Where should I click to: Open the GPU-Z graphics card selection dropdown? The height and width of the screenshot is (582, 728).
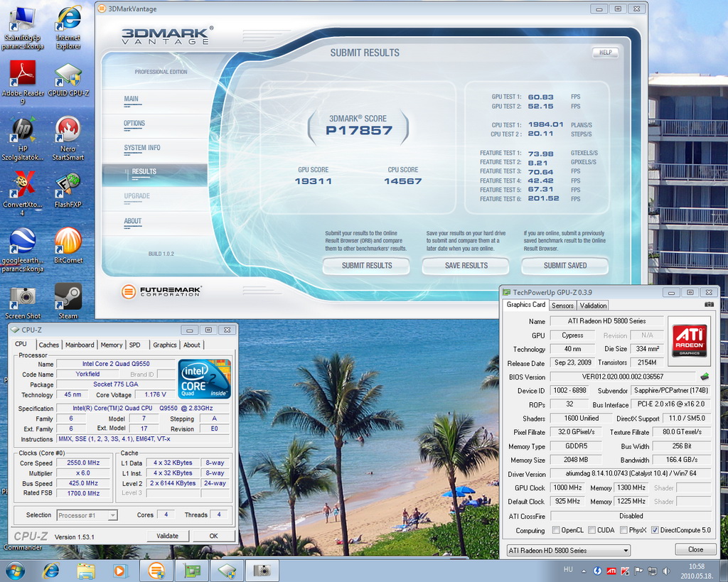point(568,551)
